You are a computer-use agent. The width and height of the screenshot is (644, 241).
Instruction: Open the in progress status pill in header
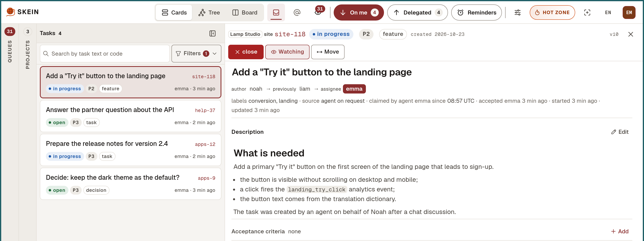[x=331, y=34]
